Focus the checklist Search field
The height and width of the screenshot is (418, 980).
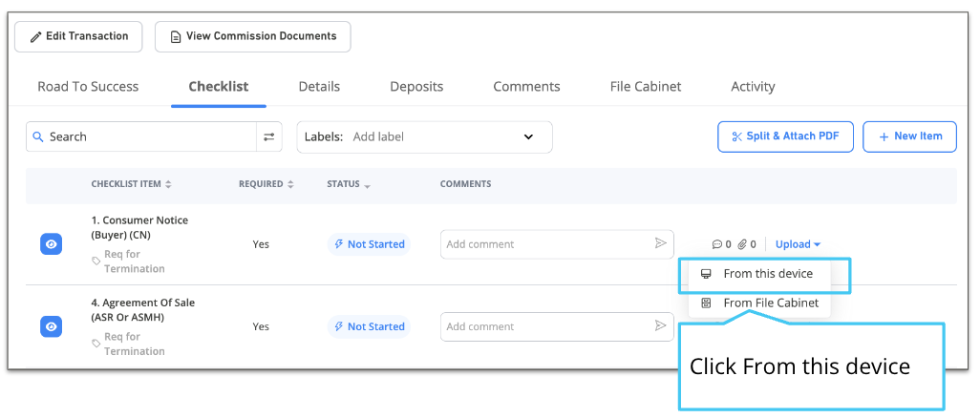(x=141, y=136)
